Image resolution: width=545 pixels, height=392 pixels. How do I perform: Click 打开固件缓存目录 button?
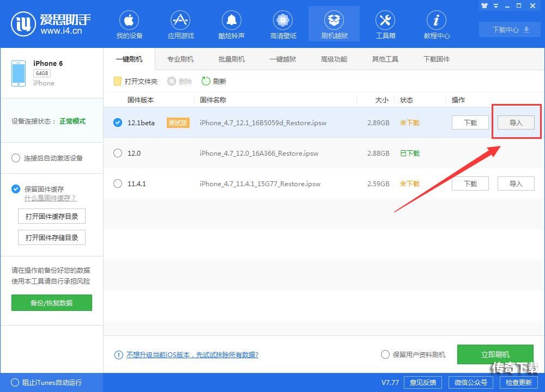52,216
